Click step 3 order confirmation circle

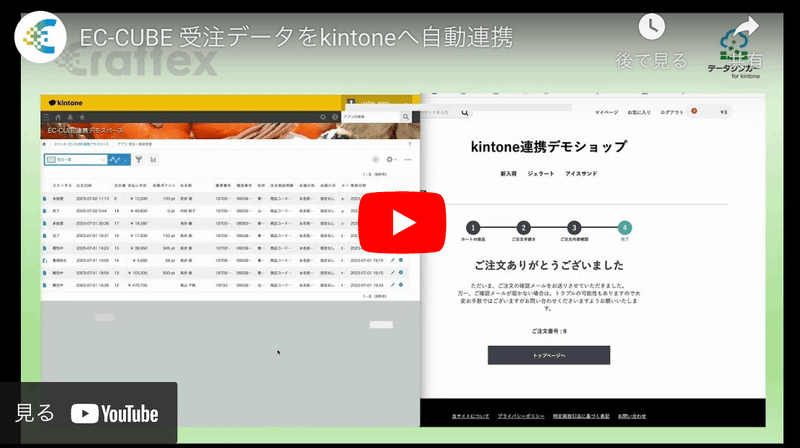click(574, 228)
